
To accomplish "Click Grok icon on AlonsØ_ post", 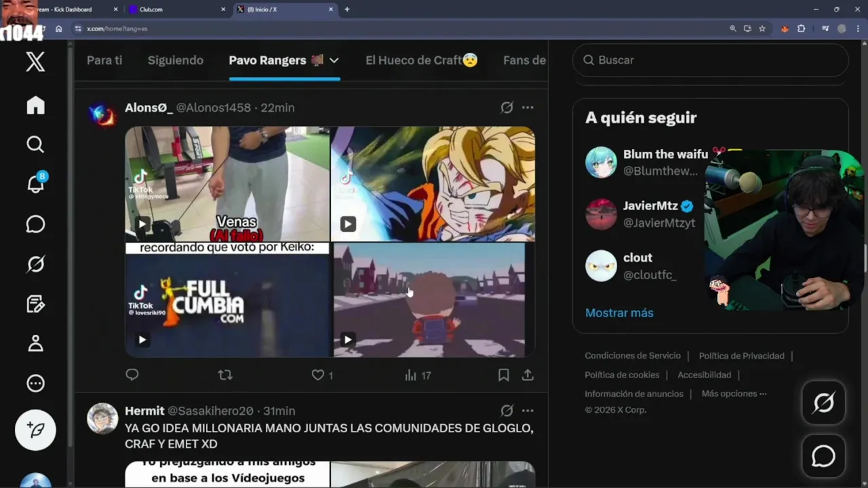I will pyautogui.click(x=507, y=108).
